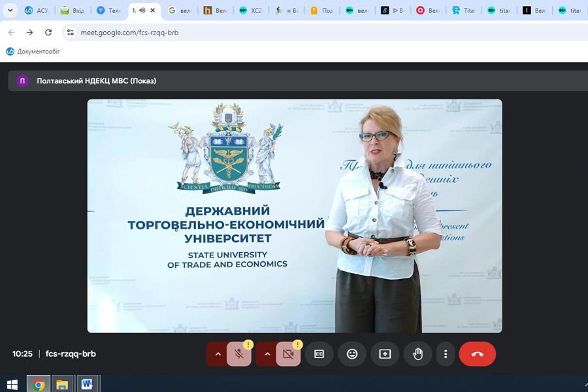The height and width of the screenshot is (392, 588).
Task: Switch to the Google search tab вел
Action: 180,10
